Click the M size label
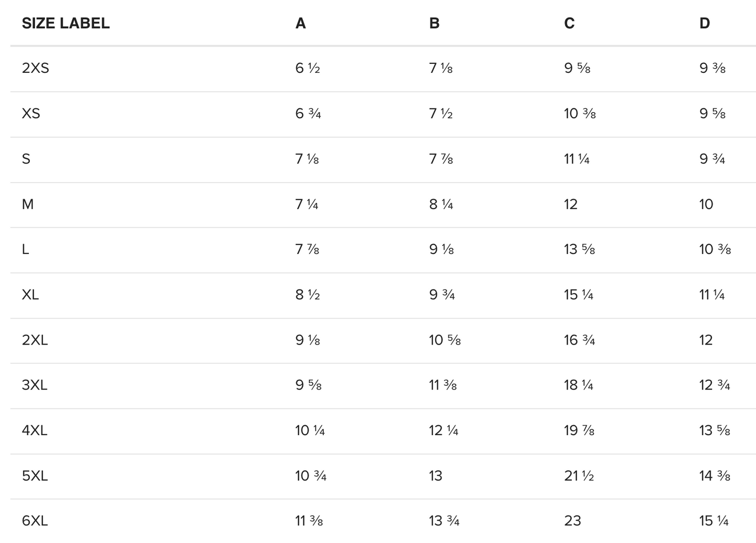This screenshot has width=756, height=543. (28, 204)
